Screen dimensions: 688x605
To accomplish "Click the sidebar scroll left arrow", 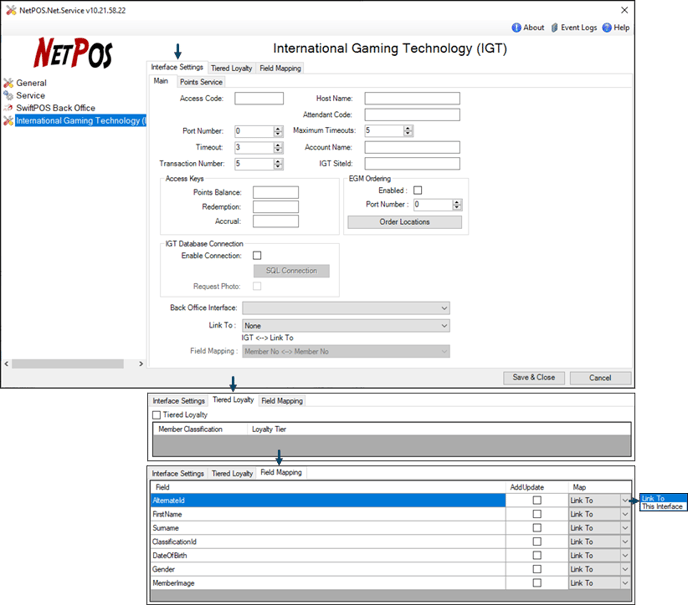I will [6, 364].
